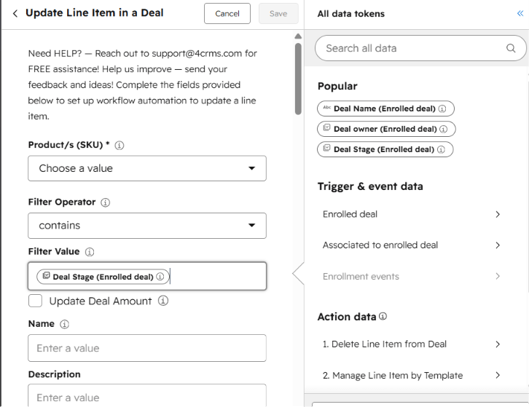Click the Update Line Item in a Deal title
Image resolution: width=529 pixels, height=407 pixels.
tap(94, 13)
